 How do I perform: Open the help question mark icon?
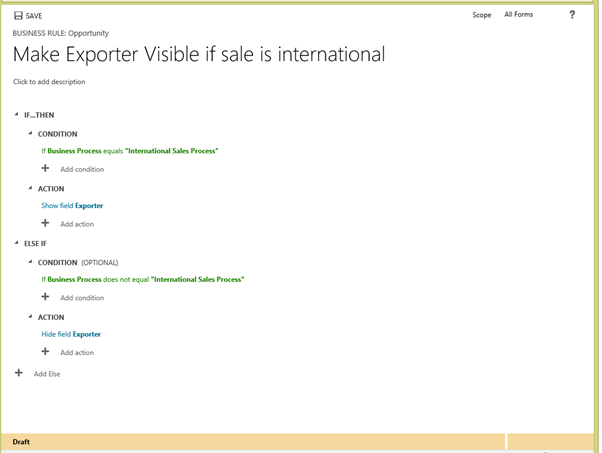coord(572,15)
